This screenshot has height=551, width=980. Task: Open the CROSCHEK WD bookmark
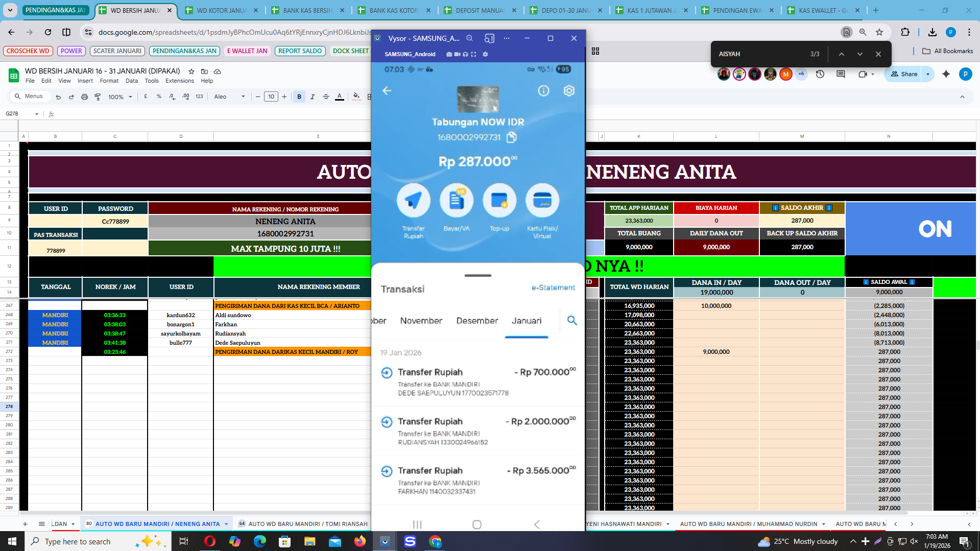tap(28, 51)
